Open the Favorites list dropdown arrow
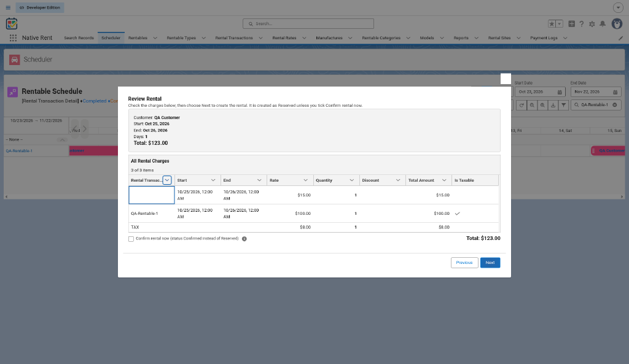The image size is (629, 364). (560, 24)
